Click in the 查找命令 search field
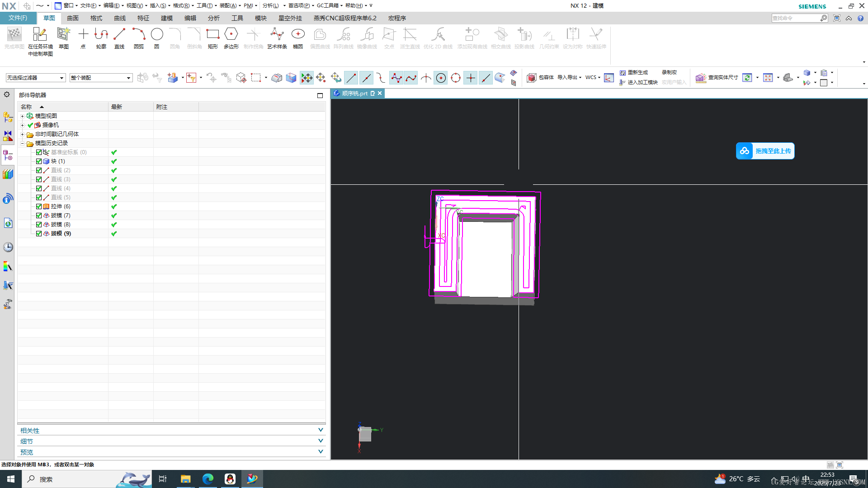The width and height of the screenshot is (868, 488). tap(796, 18)
